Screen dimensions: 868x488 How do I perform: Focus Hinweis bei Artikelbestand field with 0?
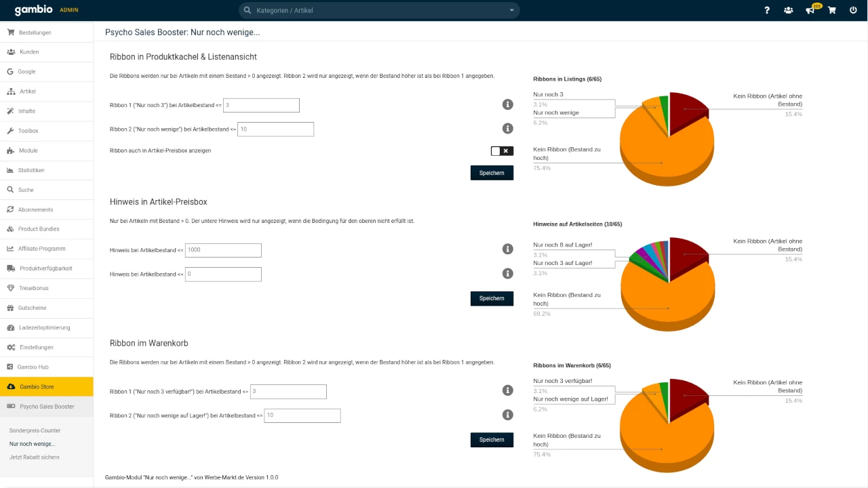[x=223, y=274]
